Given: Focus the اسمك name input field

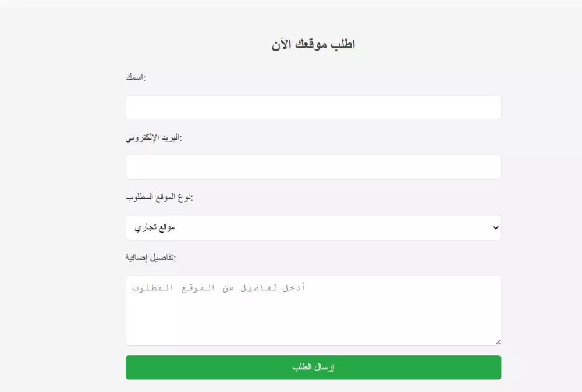Looking at the screenshot, I should pyautogui.click(x=313, y=107).
